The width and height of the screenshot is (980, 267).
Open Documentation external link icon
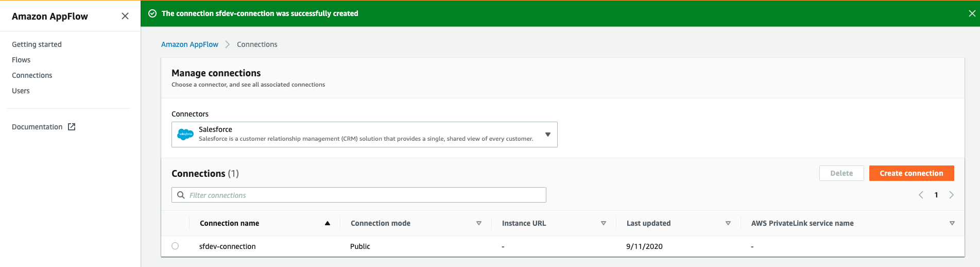coord(72,127)
